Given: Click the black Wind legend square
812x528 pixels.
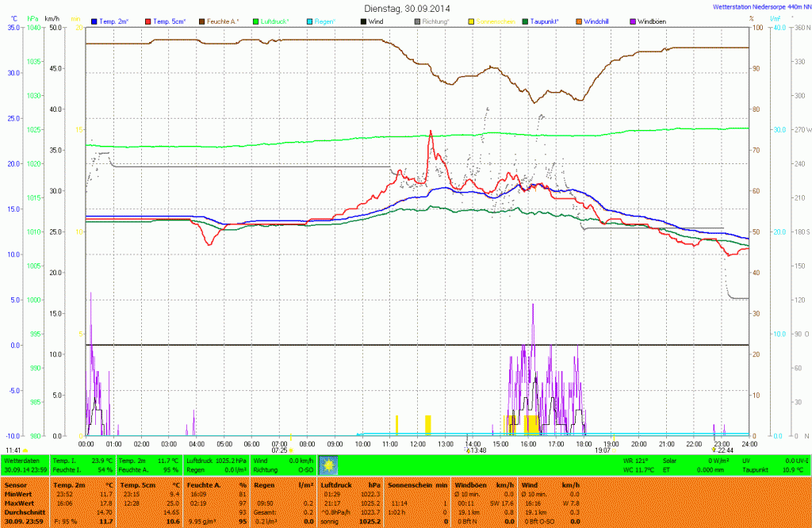Looking at the screenshot, I should click(x=364, y=21).
